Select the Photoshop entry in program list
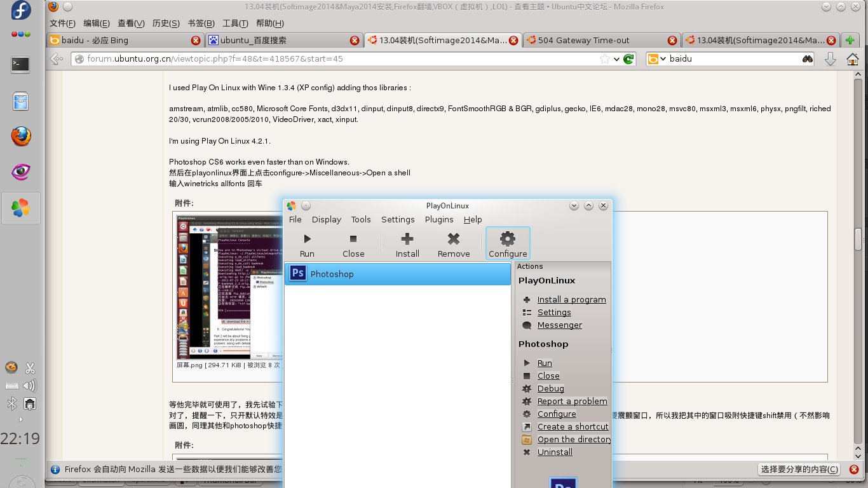868x488 pixels. pyautogui.click(x=398, y=274)
